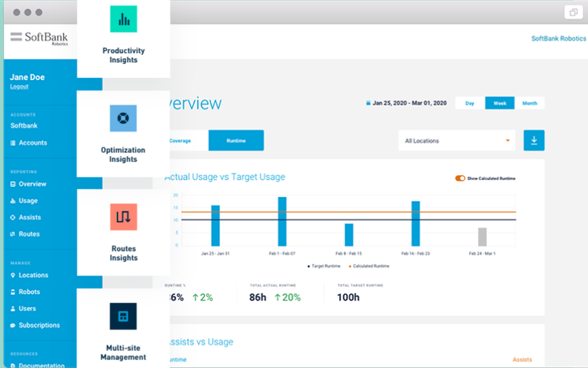The image size is (588, 368).
Task: Click the SoftBank Robotics logo
Action: (40, 38)
